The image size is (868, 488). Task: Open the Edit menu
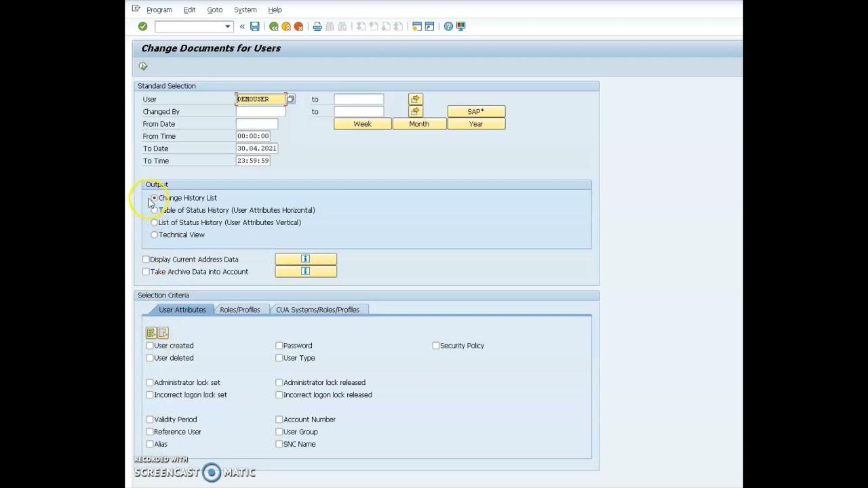pyautogui.click(x=190, y=10)
